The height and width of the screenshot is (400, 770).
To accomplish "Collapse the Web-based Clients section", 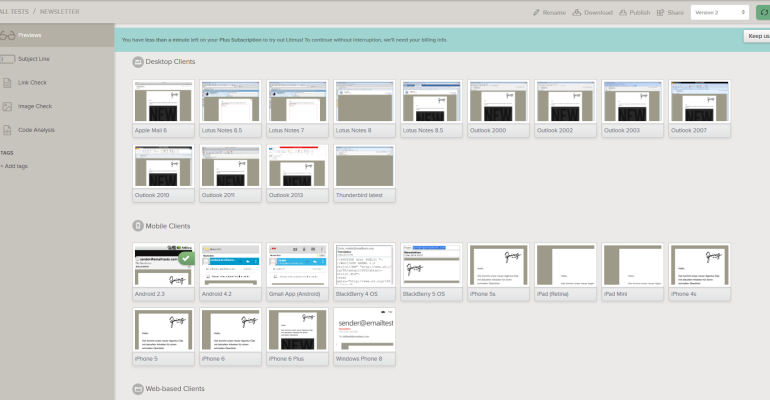I will coord(138,389).
